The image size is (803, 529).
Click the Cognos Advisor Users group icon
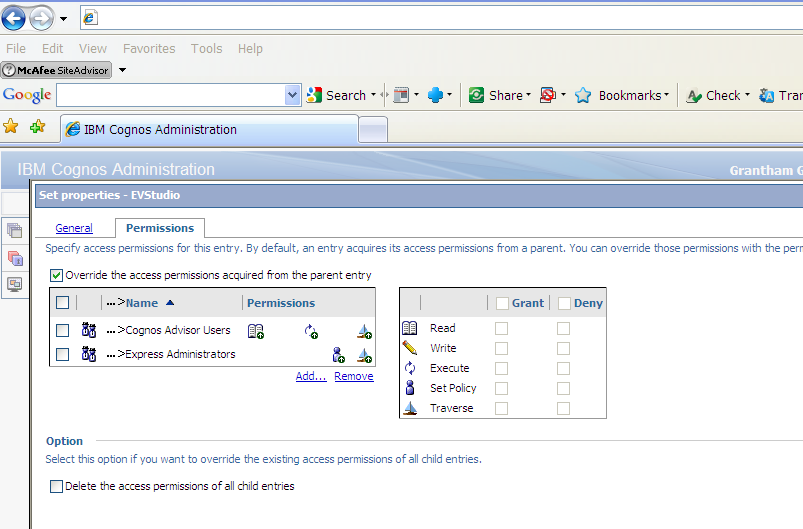[x=89, y=330]
